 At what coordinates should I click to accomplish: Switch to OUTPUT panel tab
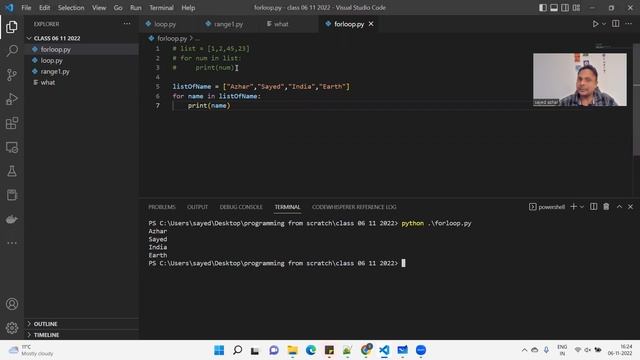tap(198, 207)
